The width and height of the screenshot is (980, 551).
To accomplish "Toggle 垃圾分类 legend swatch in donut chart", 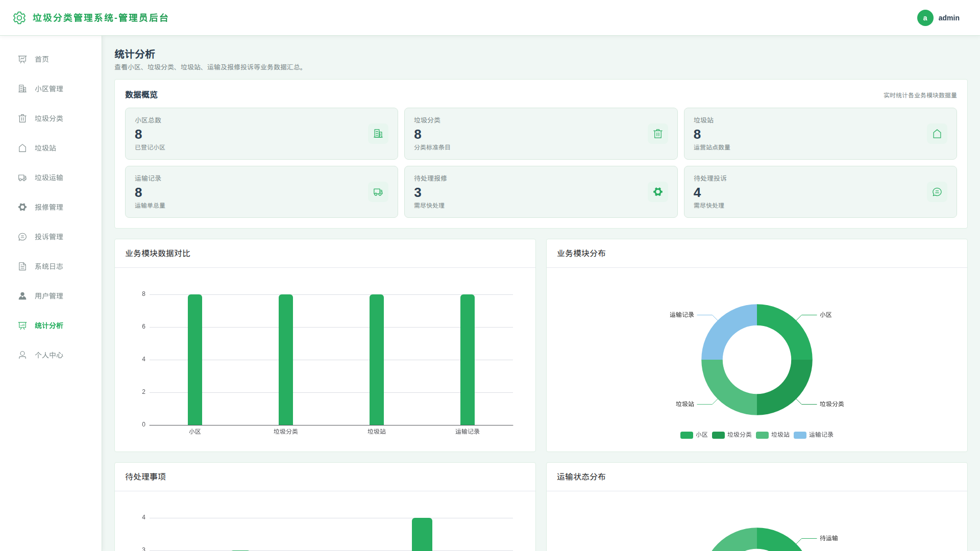I will click(x=718, y=435).
